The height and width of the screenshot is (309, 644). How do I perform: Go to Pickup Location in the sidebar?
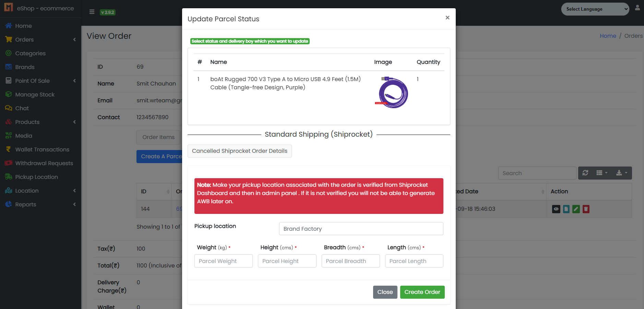(36, 177)
